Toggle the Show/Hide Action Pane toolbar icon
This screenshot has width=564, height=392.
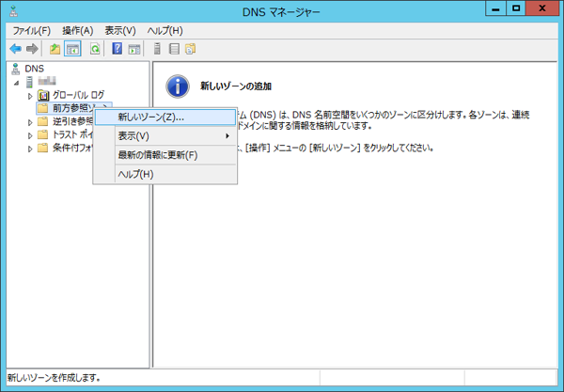[134, 49]
